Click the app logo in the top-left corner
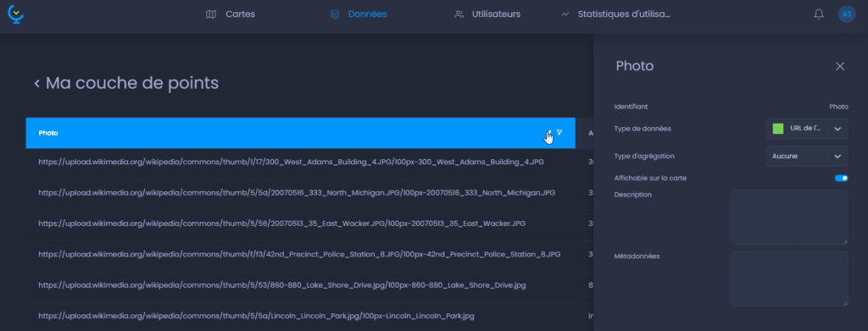The image size is (868, 331). (16, 14)
